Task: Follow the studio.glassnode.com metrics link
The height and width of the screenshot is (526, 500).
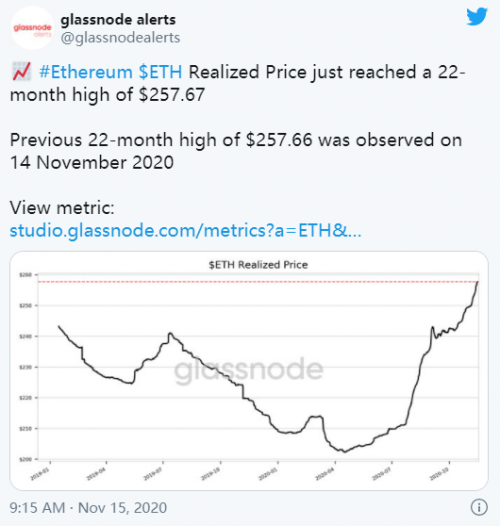Action: 186,230
